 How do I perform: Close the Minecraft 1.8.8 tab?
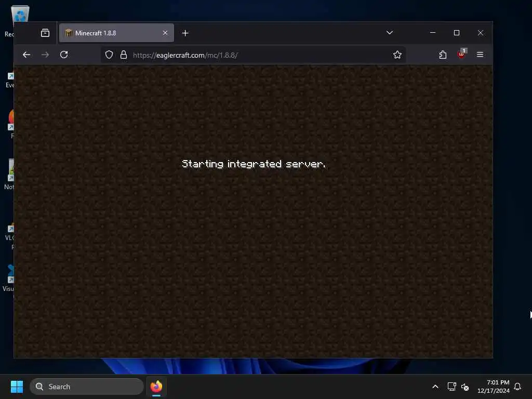(x=165, y=33)
